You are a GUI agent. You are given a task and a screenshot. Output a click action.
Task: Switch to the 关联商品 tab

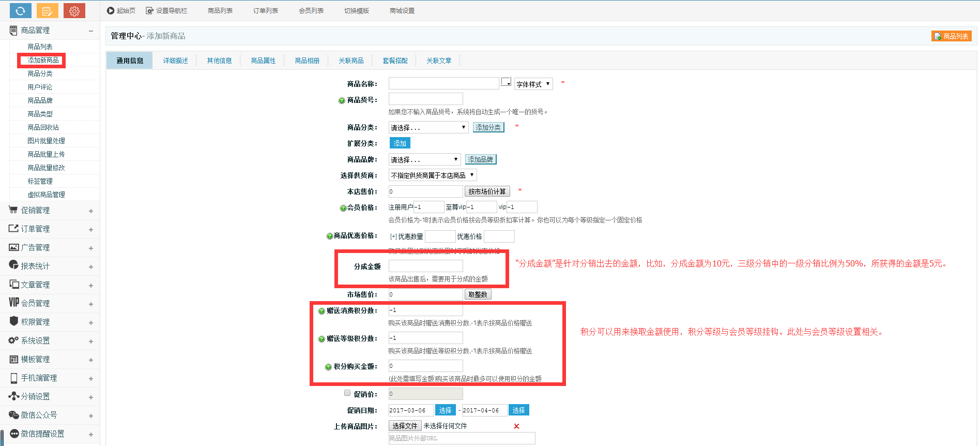click(351, 61)
